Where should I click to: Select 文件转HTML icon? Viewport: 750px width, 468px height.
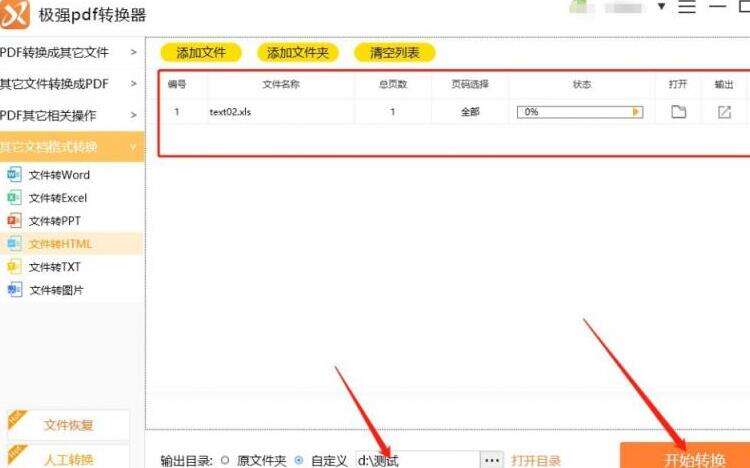(x=14, y=243)
